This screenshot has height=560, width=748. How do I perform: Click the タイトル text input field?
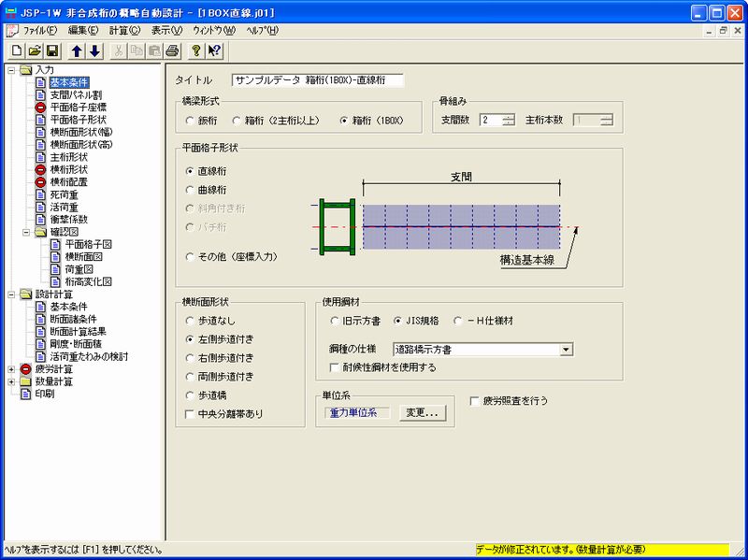pyautogui.click(x=317, y=80)
